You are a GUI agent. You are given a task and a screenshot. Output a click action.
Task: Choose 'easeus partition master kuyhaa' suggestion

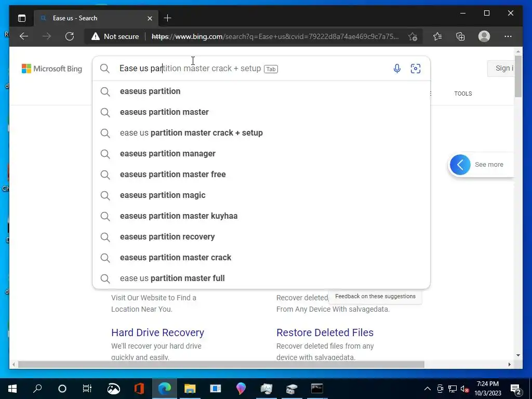coord(261,216)
